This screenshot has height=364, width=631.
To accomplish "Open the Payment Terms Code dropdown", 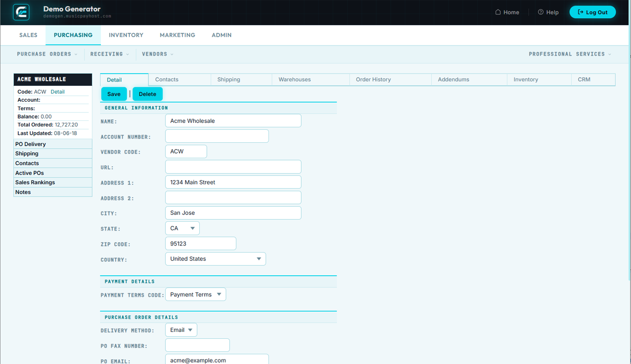I will [x=195, y=294].
